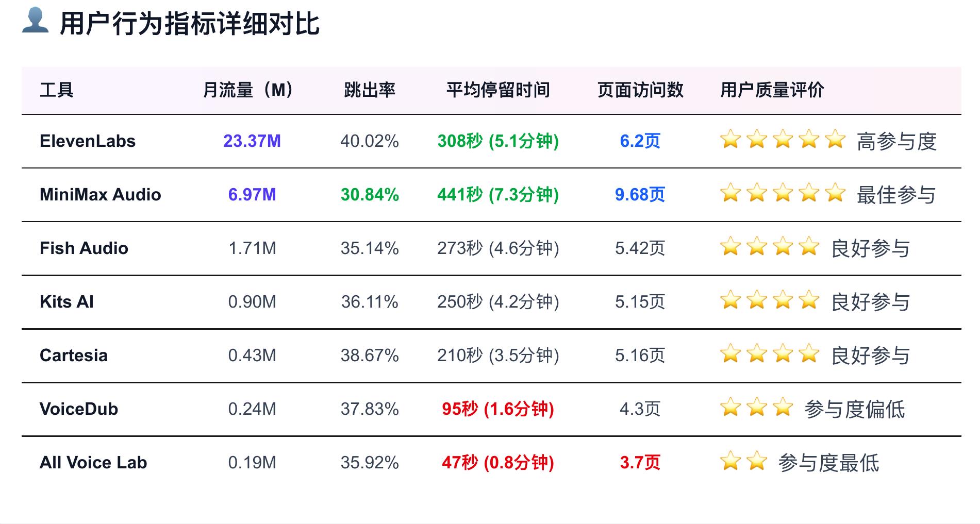Click the 5.15页 page count
Image resolution: width=980 pixels, height=524 pixels.
pos(640,302)
